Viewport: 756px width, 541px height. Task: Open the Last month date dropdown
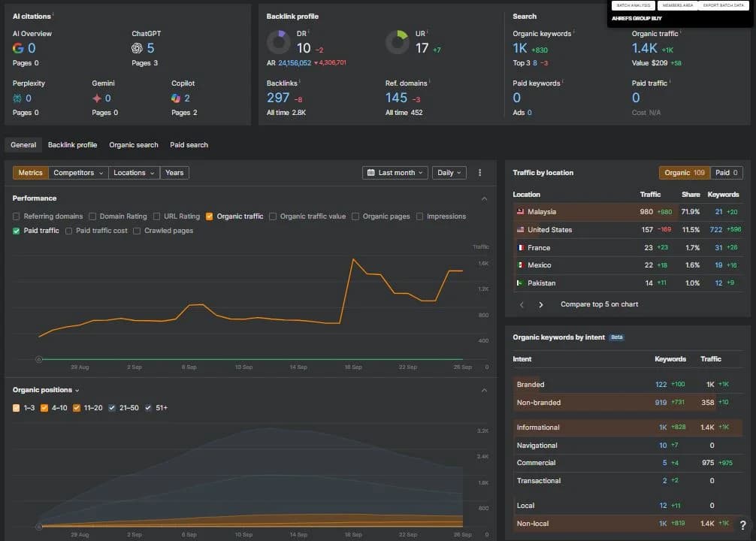click(395, 173)
